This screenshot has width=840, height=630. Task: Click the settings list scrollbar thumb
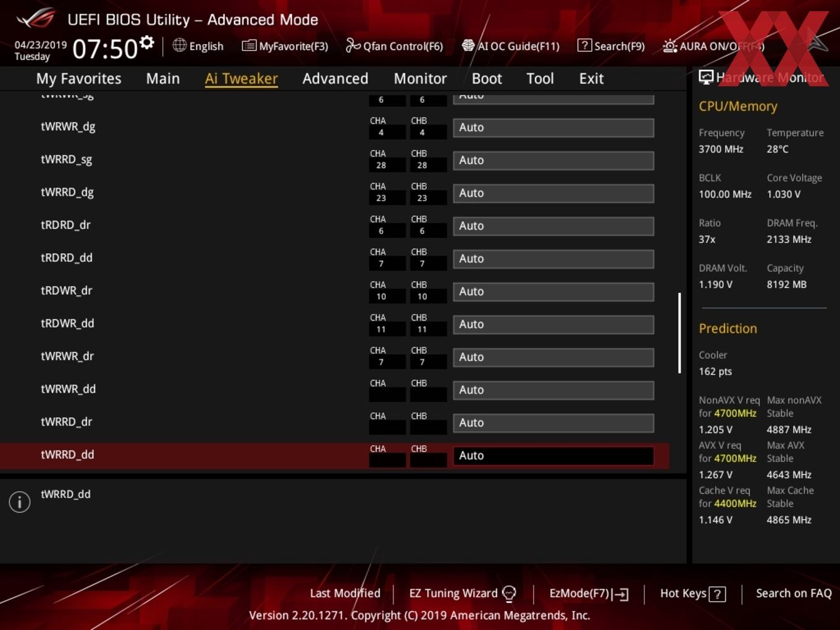679,333
